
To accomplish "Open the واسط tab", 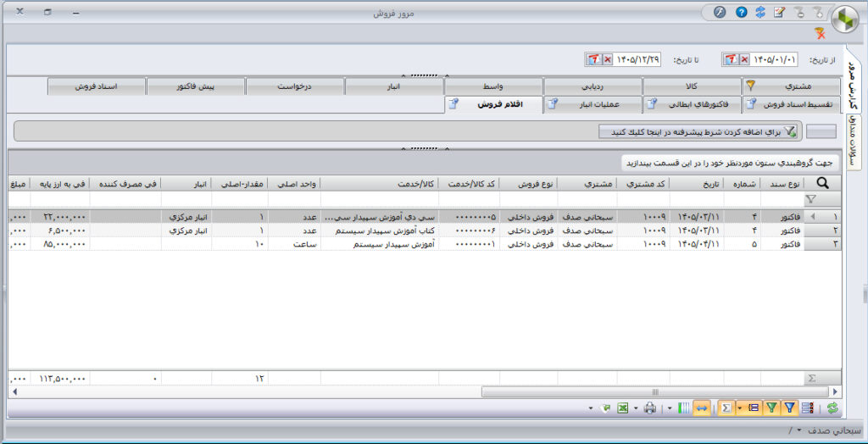I will 493,86.
